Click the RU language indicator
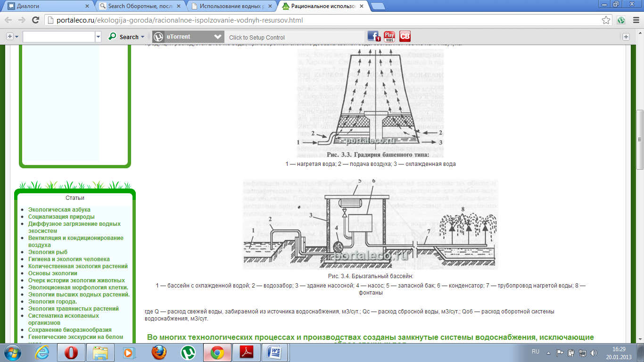 pyautogui.click(x=535, y=352)
